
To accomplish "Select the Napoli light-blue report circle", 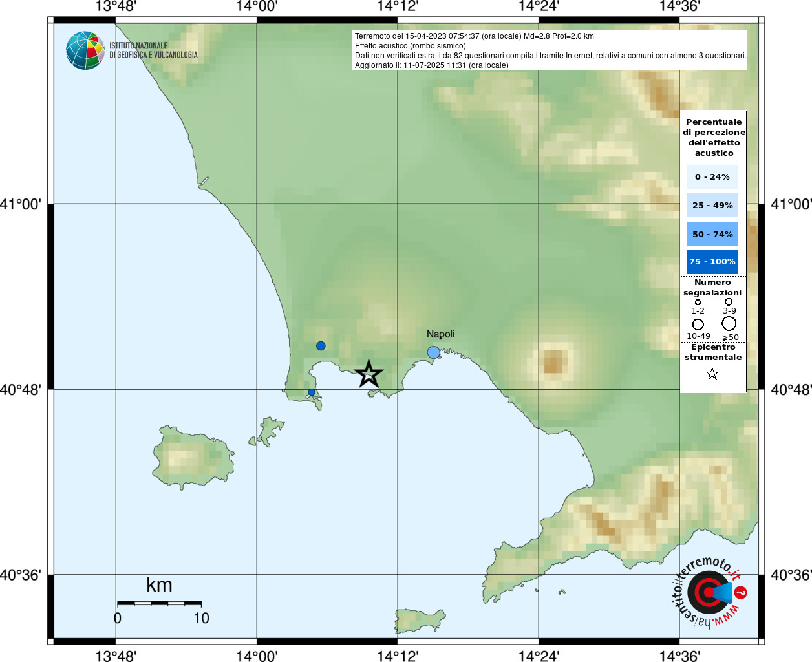I will tap(433, 352).
